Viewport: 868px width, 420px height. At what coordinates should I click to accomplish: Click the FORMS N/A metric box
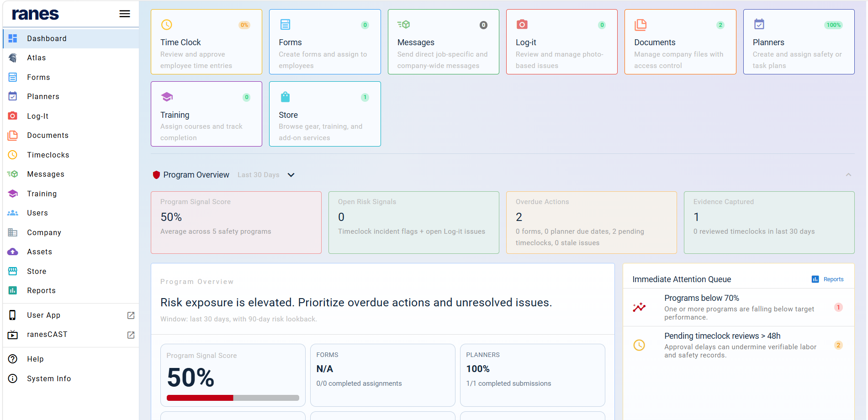tap(382, 375)
